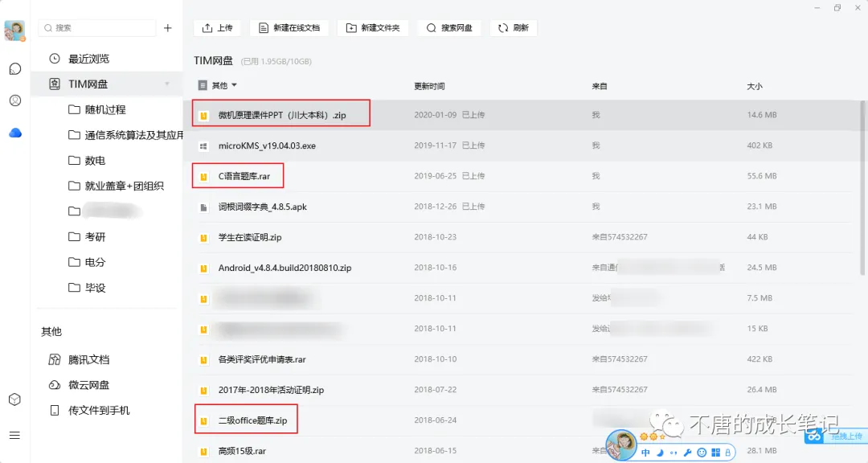Open the contacts icon in sidebar
Viewport: 868px width, 463px height.
click(15, 100)
